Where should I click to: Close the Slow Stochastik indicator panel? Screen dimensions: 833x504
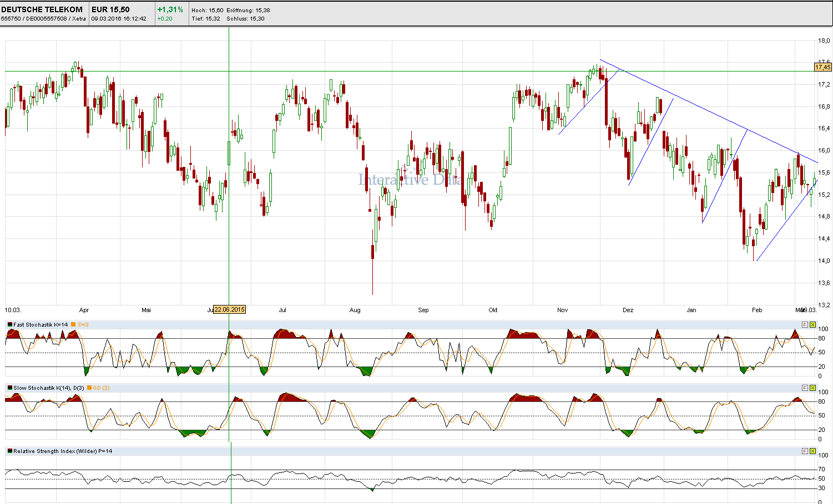click(812, 388)
